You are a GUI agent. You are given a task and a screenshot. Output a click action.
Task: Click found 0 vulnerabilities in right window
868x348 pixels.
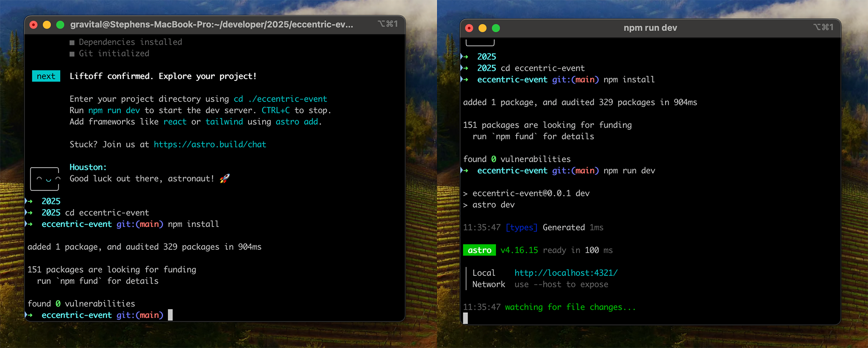coord(517,159)
